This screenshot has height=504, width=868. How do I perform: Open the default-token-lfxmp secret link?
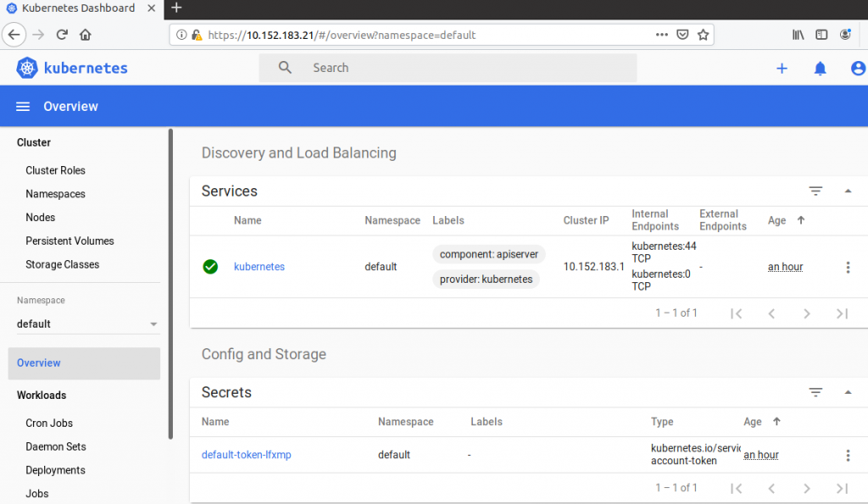247,455
